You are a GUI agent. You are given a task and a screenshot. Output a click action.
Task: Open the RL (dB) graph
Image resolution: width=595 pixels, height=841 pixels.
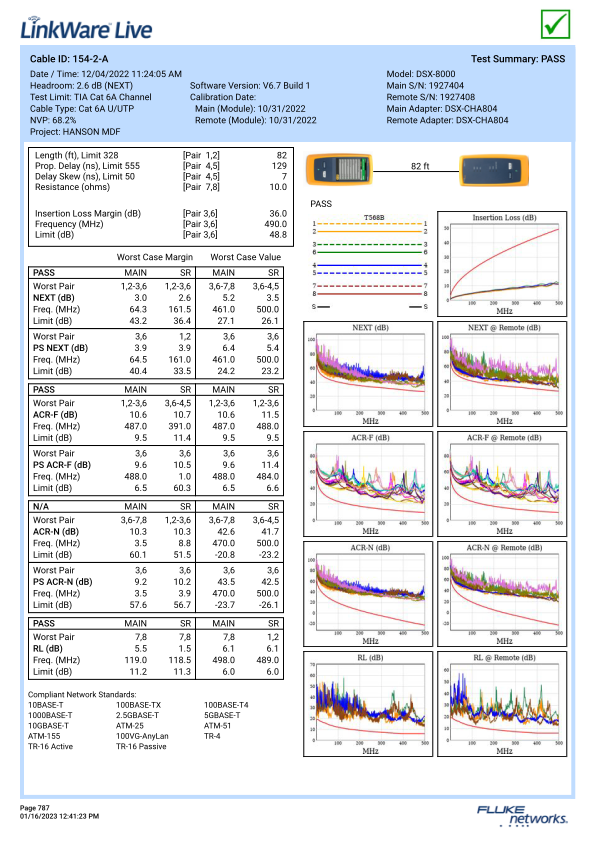(368, 704)
